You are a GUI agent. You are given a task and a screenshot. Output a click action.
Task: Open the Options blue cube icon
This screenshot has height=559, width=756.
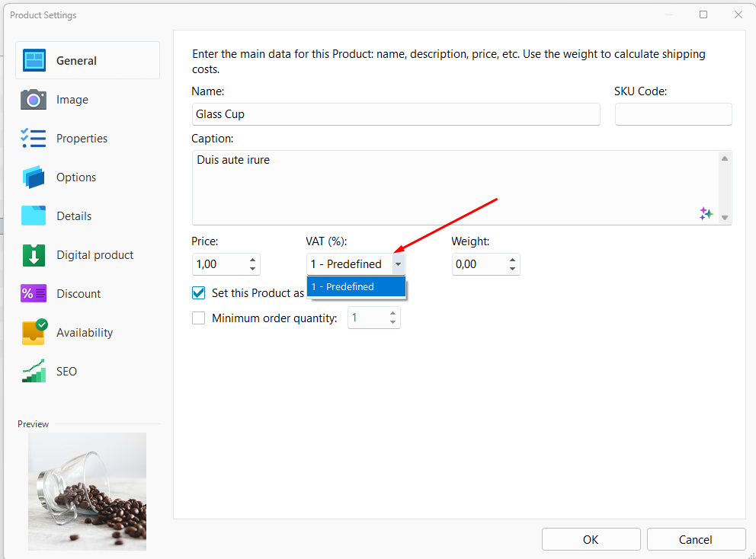[x=34, y=177]
